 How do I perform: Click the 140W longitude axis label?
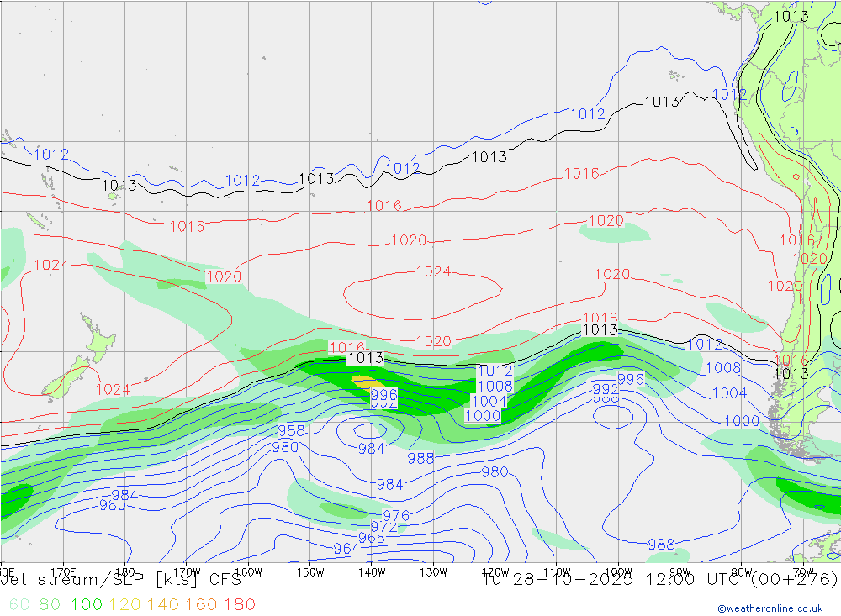tap(372, 572)
